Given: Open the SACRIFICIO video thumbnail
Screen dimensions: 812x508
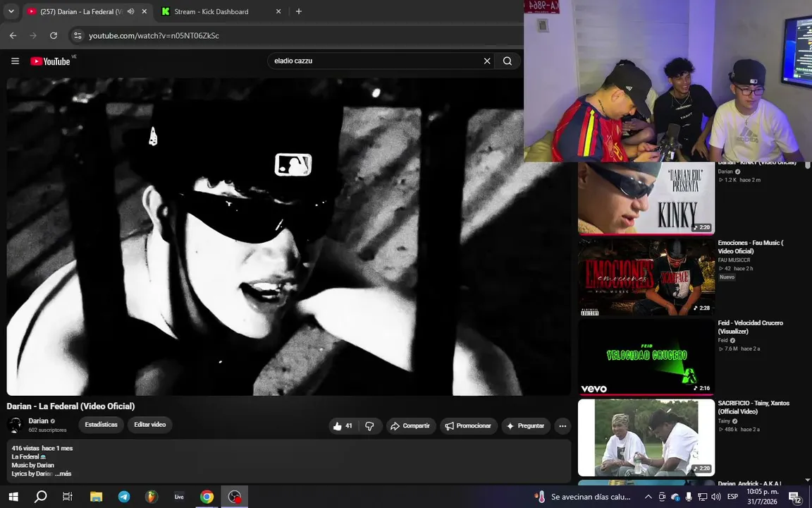Looking at the screenshot, I should (x=646, y=437).
